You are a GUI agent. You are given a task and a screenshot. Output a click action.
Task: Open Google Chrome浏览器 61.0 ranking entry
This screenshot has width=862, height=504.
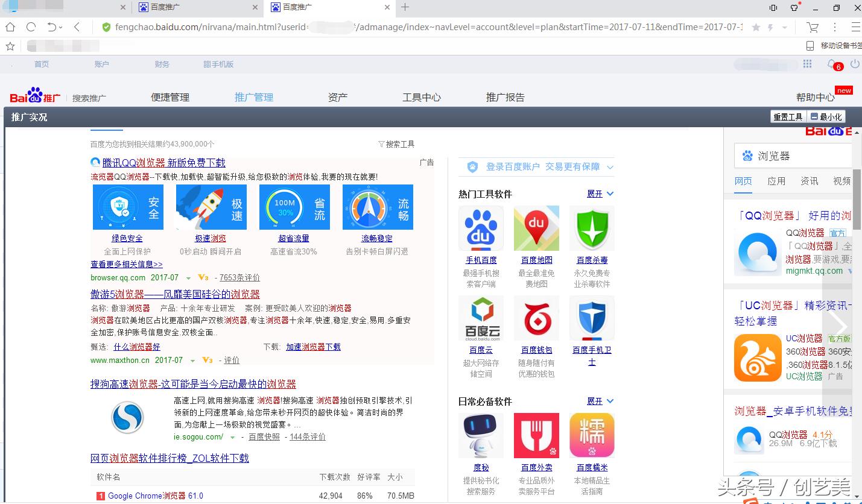point(156,496)
